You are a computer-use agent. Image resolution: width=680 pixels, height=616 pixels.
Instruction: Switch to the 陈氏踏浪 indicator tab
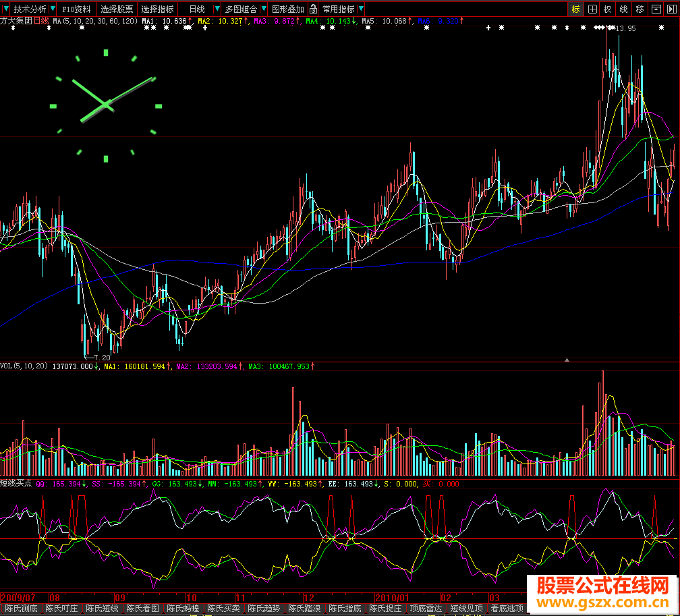coord(304,609)
